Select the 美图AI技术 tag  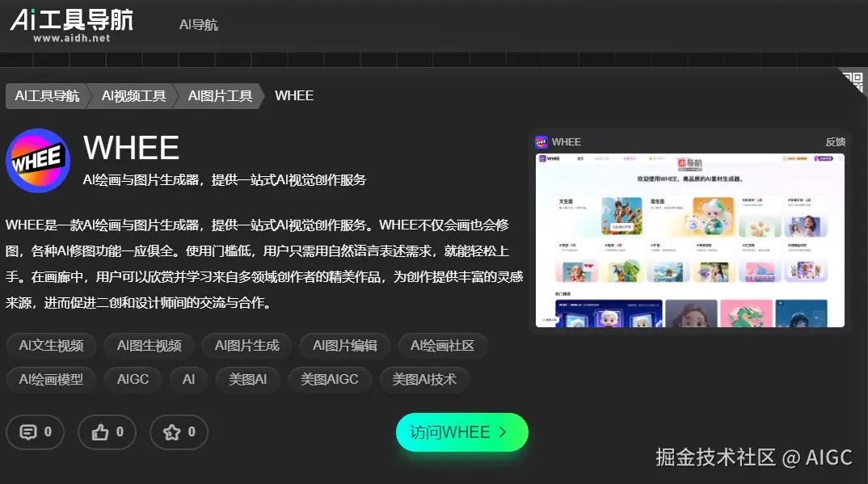click(424, 380)
